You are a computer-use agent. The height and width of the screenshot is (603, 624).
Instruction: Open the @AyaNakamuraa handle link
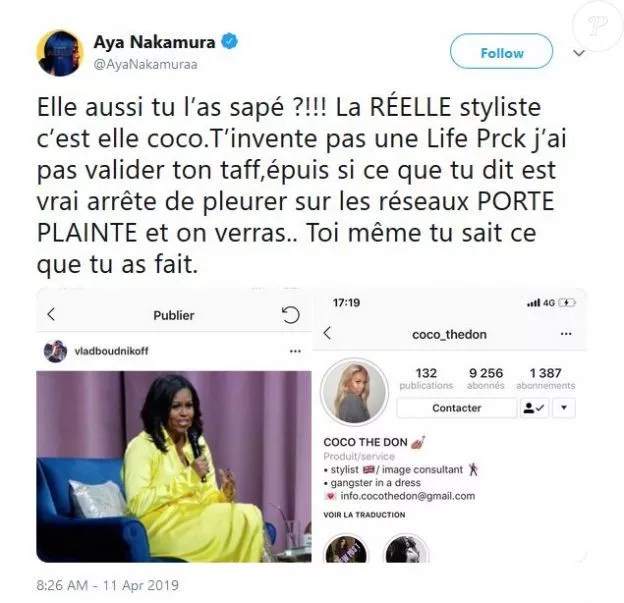click(145, 64)
